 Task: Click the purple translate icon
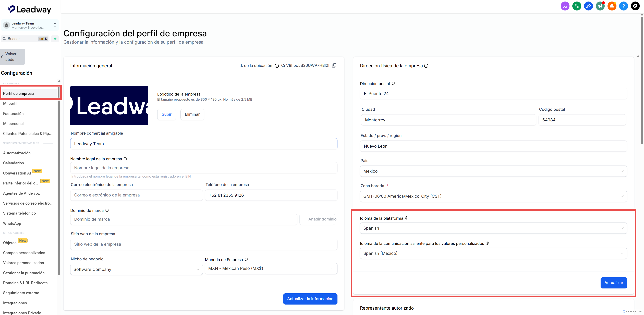click(x=565, y=6)
